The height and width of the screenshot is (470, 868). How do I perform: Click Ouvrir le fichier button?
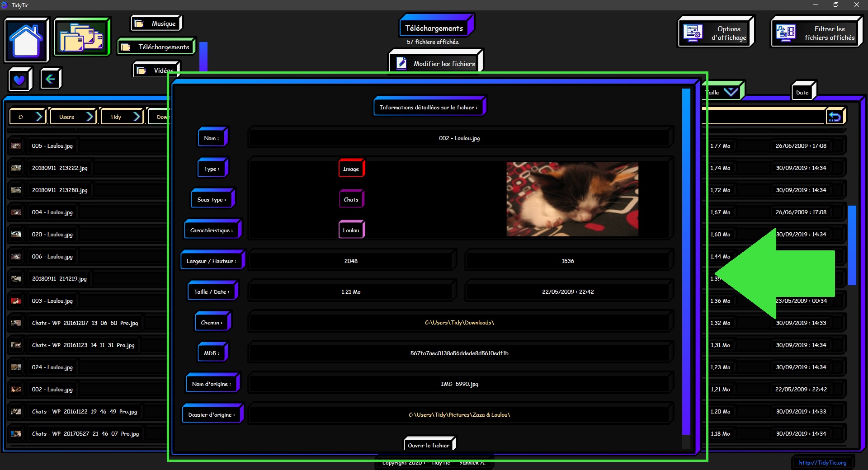[x=429, y=445]
